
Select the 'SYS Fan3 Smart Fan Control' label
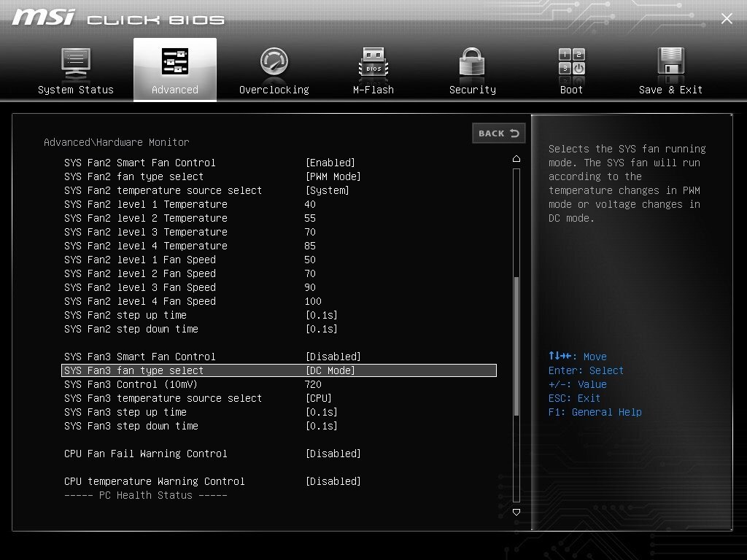point(140,357)
